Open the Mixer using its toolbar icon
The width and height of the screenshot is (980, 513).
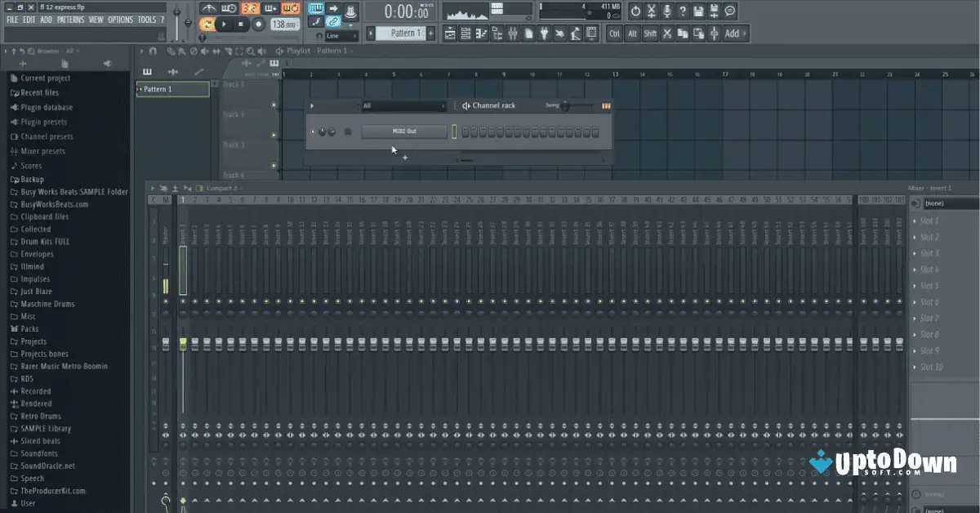513,33
